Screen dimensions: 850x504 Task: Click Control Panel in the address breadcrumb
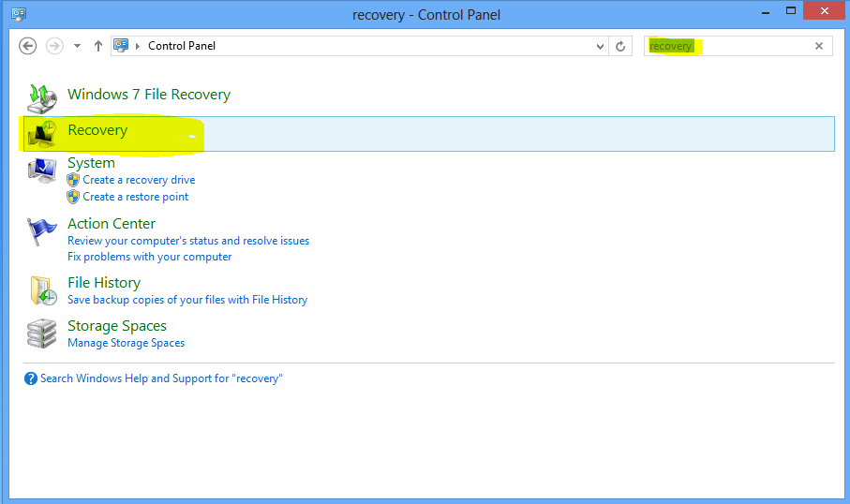(x=182, y=46)
